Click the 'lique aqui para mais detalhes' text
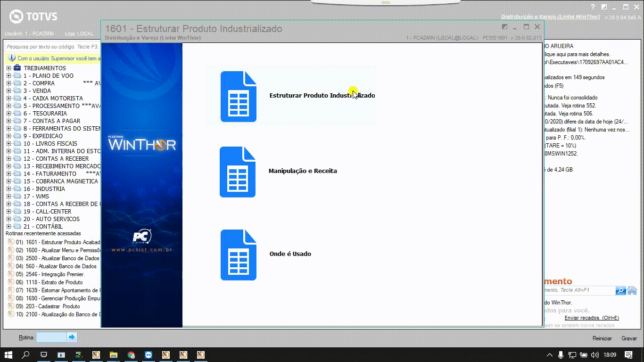Image resolution: width=644 pixels, height=362 pixels. (577, 55)
